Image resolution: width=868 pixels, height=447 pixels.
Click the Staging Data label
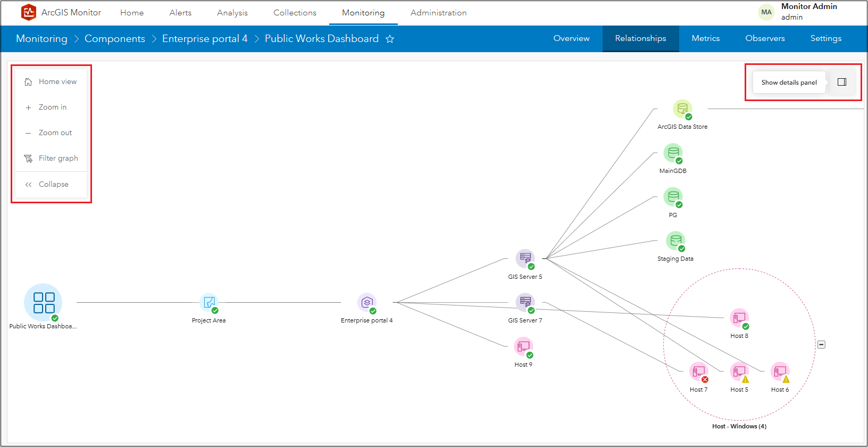click(675, 259)
